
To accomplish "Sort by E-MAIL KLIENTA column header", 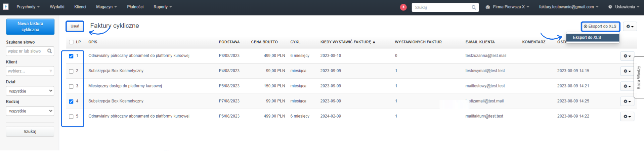I will [480, 42].
